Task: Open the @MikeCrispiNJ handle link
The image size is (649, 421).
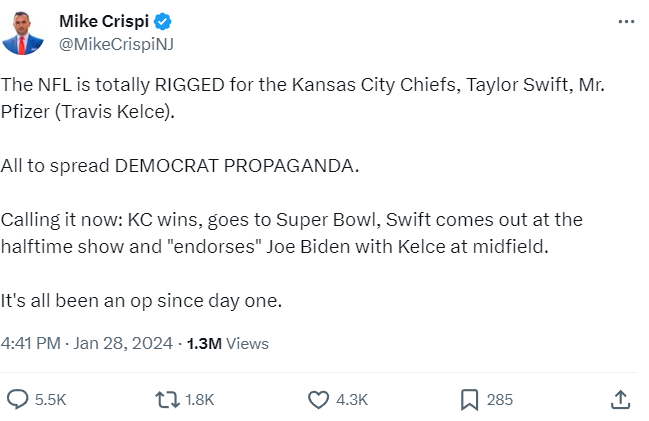Action: point(118,43)
